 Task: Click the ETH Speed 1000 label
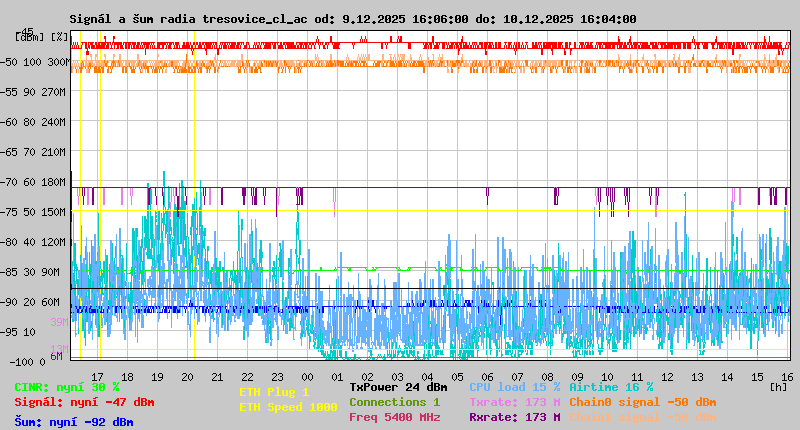pos(288,407)
